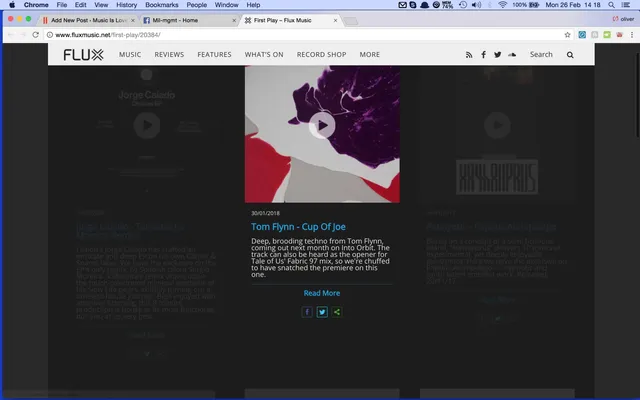Open the View menu
This screenshot has width=640, height=400.
tap(101, 5)
